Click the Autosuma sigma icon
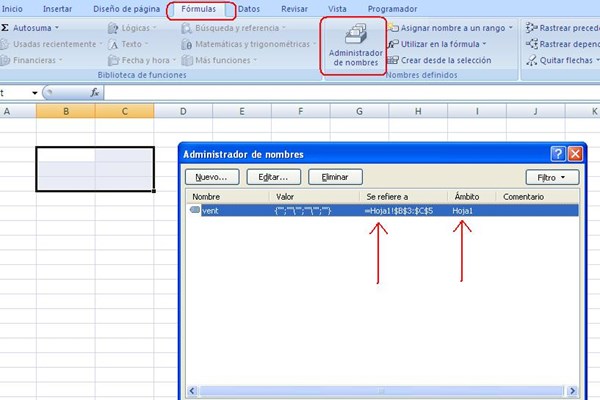This screenshot has height=400, width=600. [5, 28]
